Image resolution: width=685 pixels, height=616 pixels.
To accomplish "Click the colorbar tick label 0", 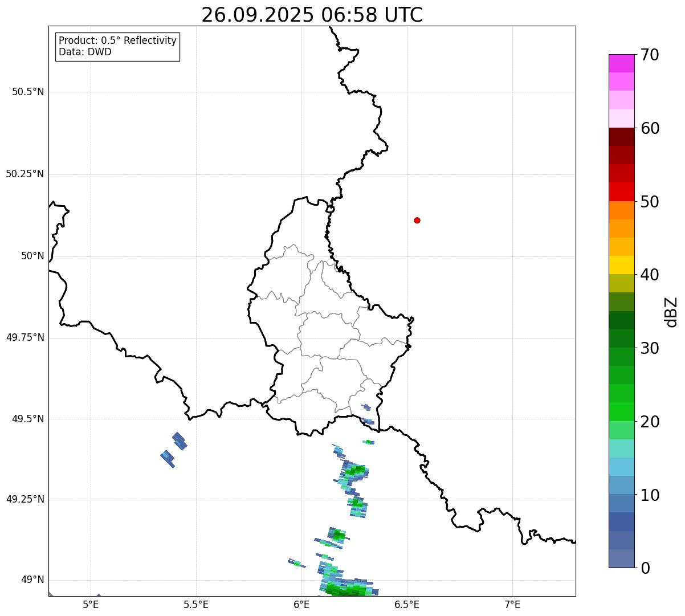I will click(645, 568).
